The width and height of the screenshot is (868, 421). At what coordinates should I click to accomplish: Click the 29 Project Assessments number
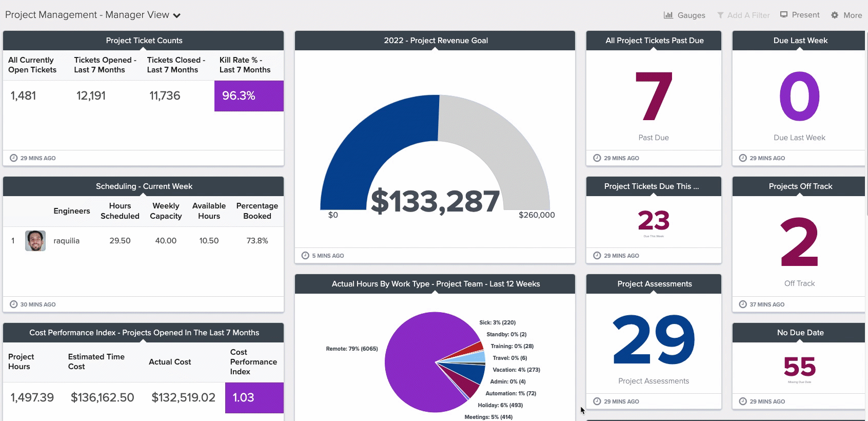(x=654, y=340)
